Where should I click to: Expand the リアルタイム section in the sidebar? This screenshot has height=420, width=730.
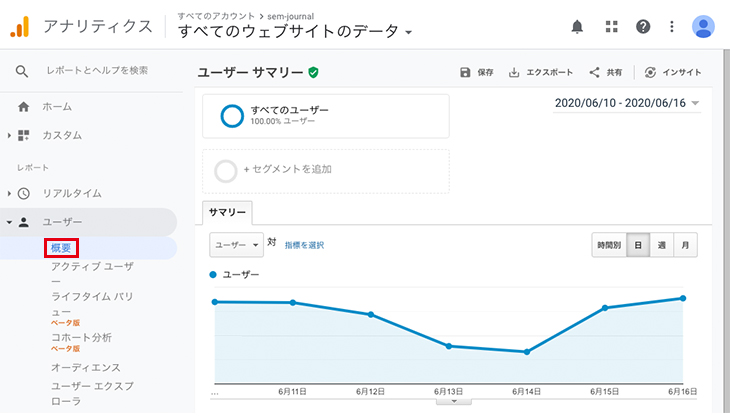72,193
